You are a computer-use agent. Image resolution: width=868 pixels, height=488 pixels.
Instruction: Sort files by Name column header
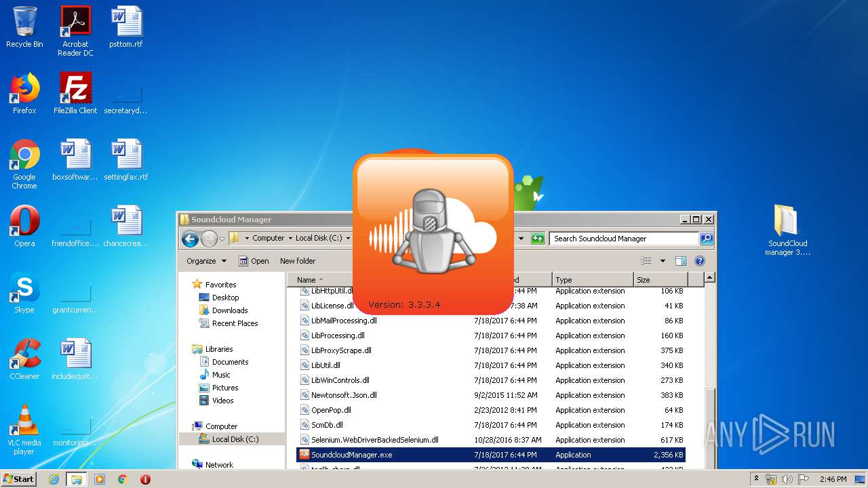pos(319,279)
